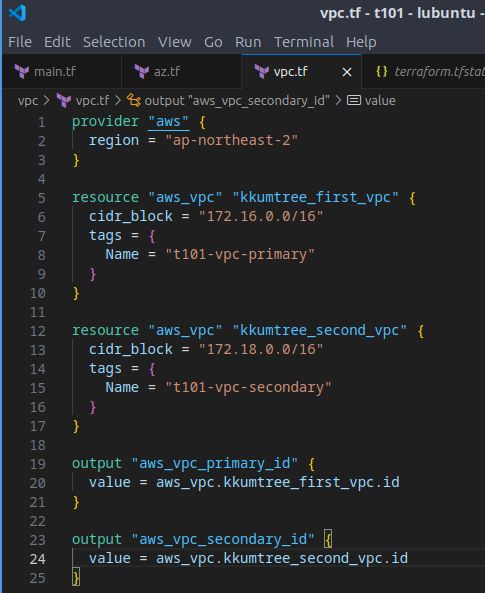The height and width of the screenshot is (593, 485).
Task: Switch to the az.tf tab
Action: tap(182, 71)
